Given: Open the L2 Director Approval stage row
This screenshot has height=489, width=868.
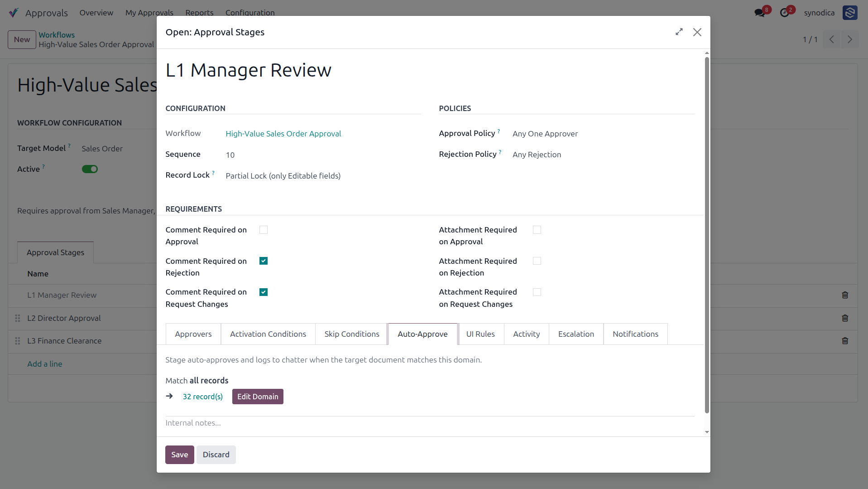Looking at the screenshot, I should 64,318.
